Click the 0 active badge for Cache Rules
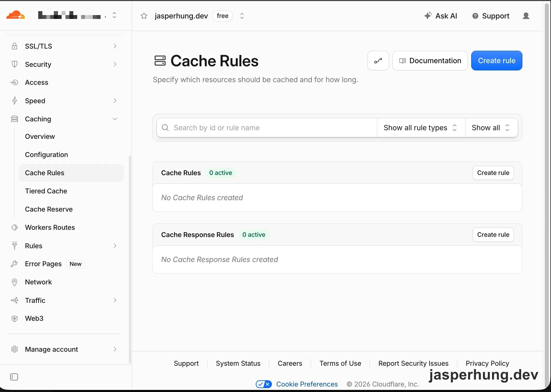This screenshot has width=551, height=392. (x=220, y=173)
